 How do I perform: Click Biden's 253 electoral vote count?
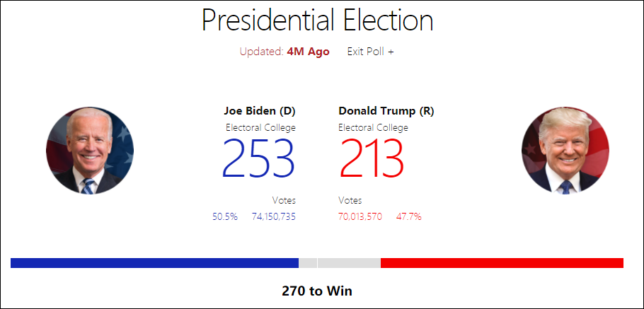point(258,158)
